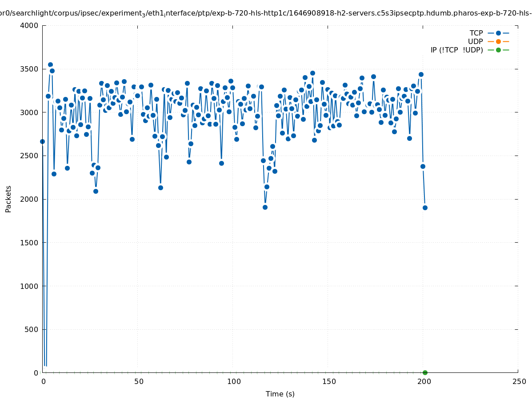Image resolution: width=532 pixels, height=400 pixels.
Task: Click the 2000 y-axis tick label
Action: pyautogui.click(x=29, y=199)
